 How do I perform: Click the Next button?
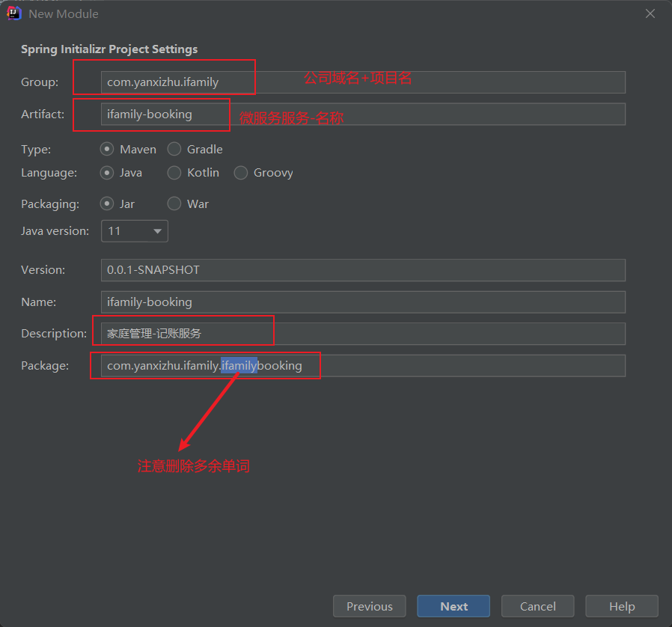453,606
